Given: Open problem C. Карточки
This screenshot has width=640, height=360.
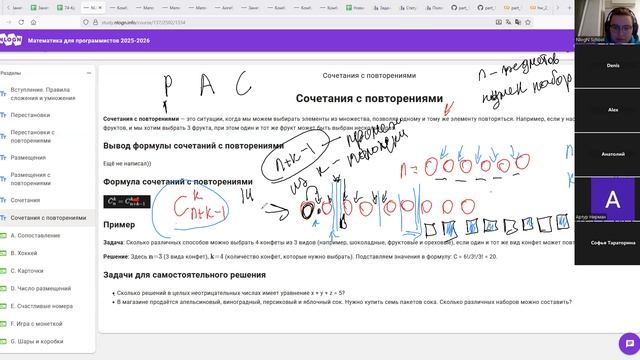Looking at the screenshot, I should (27, 271).
